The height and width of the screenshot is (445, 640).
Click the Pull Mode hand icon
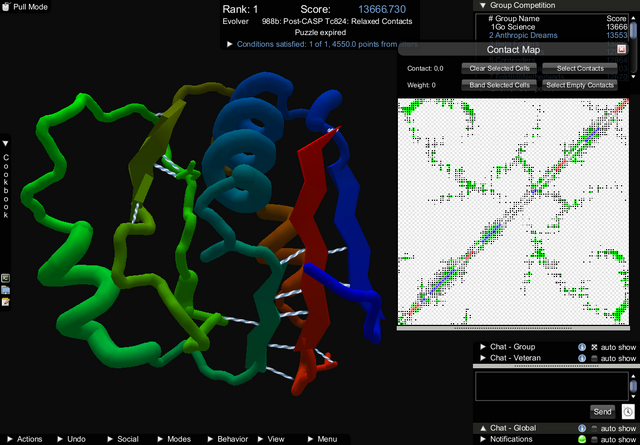[x=6, y=7]
